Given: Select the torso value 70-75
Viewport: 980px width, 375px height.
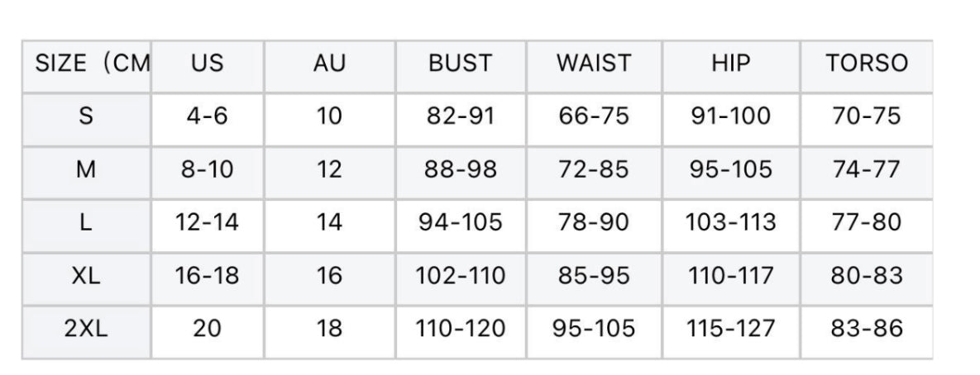Looking at the screenshot, I should [x=867, y=116].
